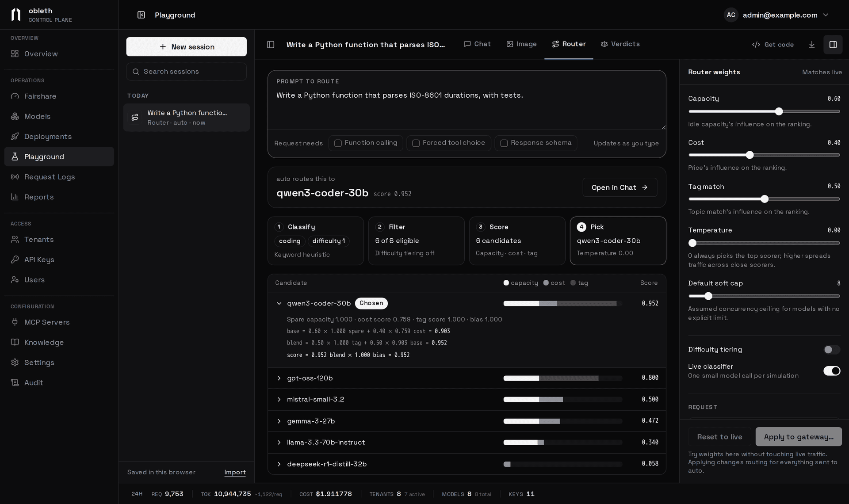Click the Capacity weight slider handle
The width and height of the screenshot is (849, 504).
click(x=779, y=111)
